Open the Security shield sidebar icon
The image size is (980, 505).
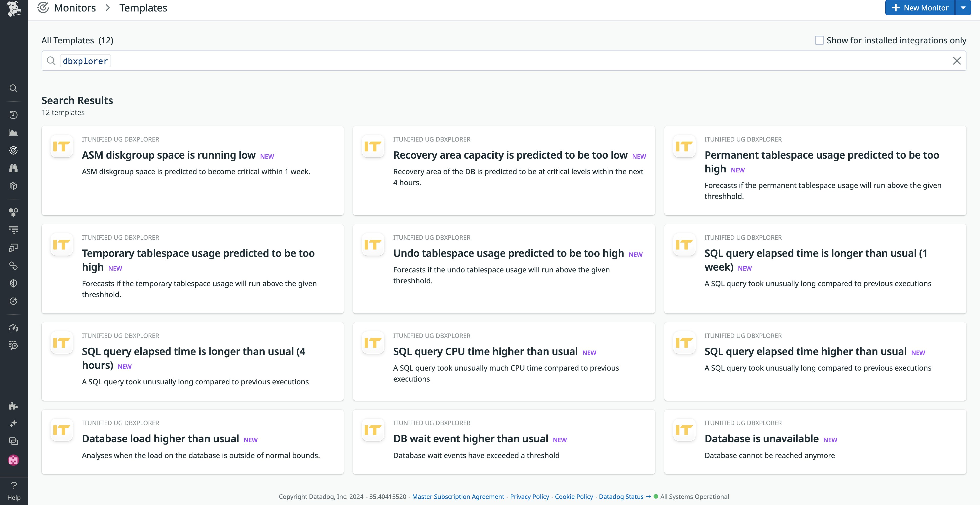13,283
